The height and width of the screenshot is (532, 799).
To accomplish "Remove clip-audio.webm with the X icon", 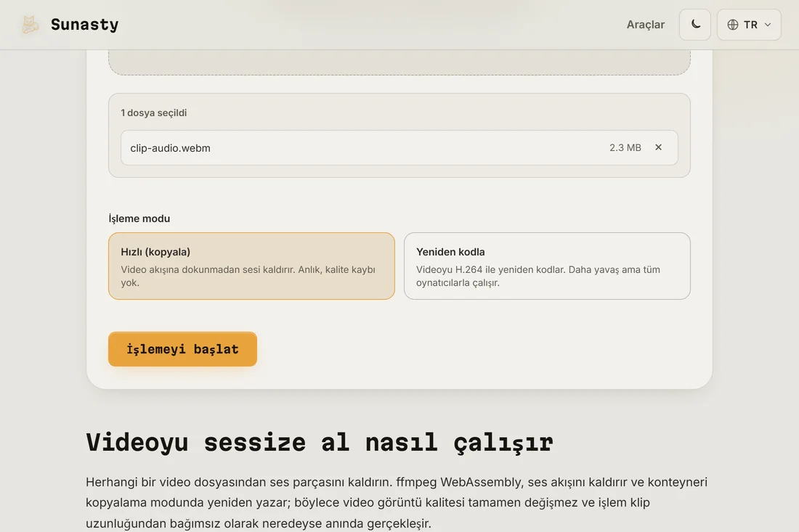I will point(658,147).
